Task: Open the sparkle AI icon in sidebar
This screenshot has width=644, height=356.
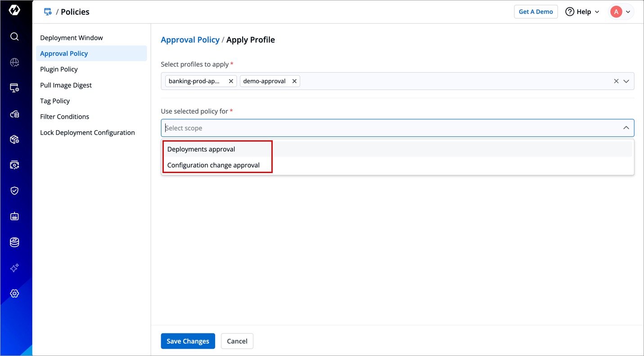Action: tap(14, 268)
